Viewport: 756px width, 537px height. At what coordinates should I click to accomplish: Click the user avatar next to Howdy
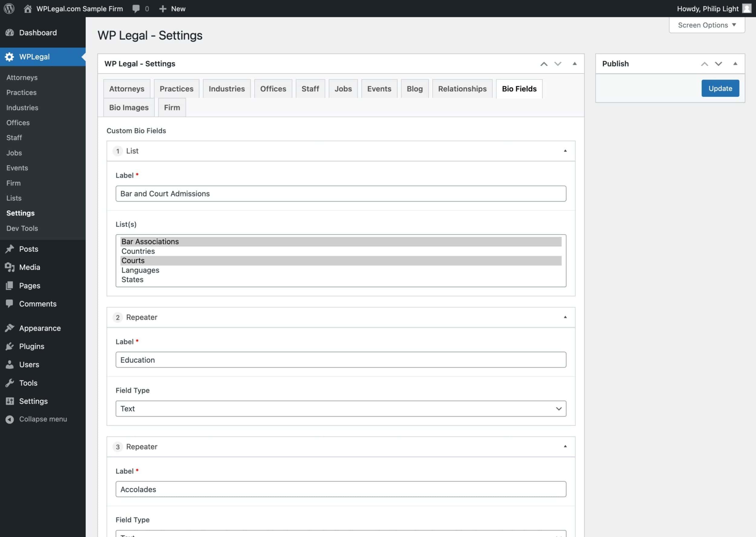point(747,8)
